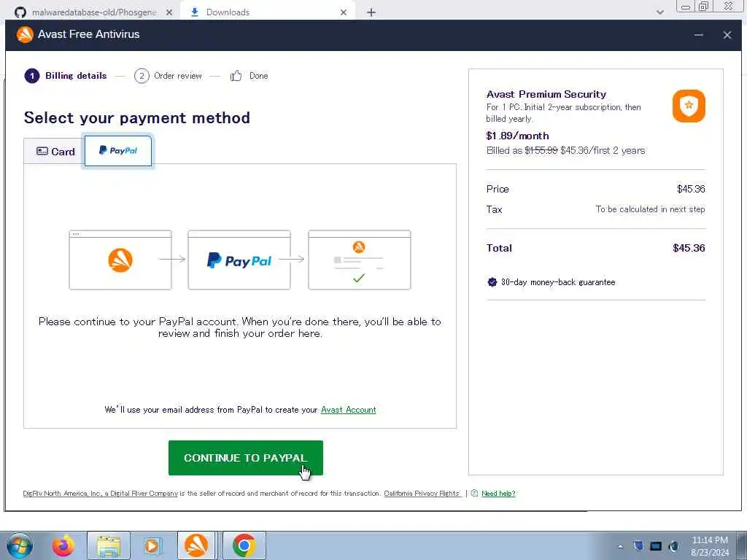Image resolution: width=747 pixels, height=560 pixels.
Task: Open California Privacy Rights link
Action: (x=422, y=494)
